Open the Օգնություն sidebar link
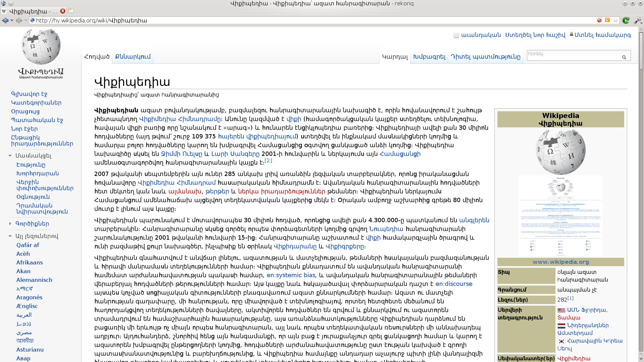The width and height of the screenshot is (644, 362). click(33, 197)
